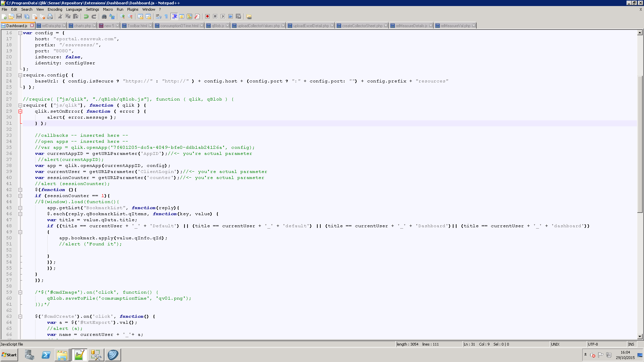The height and width of the screenshot is (362, 644).
Task: Open the File menu
Action: [x=4, y=9]
